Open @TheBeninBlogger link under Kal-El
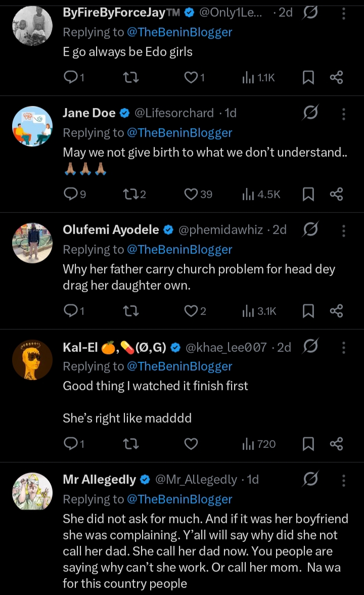The image size is (364, 595). click(x=179, y=366)
